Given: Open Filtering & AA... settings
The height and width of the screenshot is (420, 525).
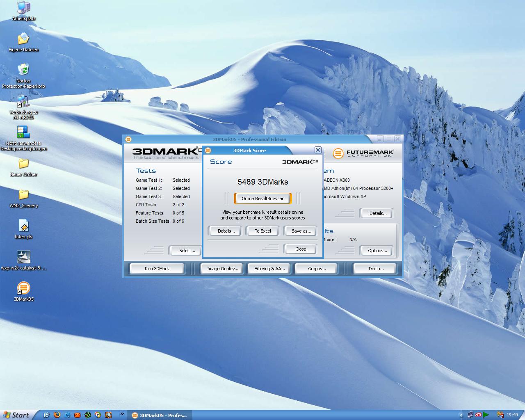Looking at the screenshot, I should (269, 269).
